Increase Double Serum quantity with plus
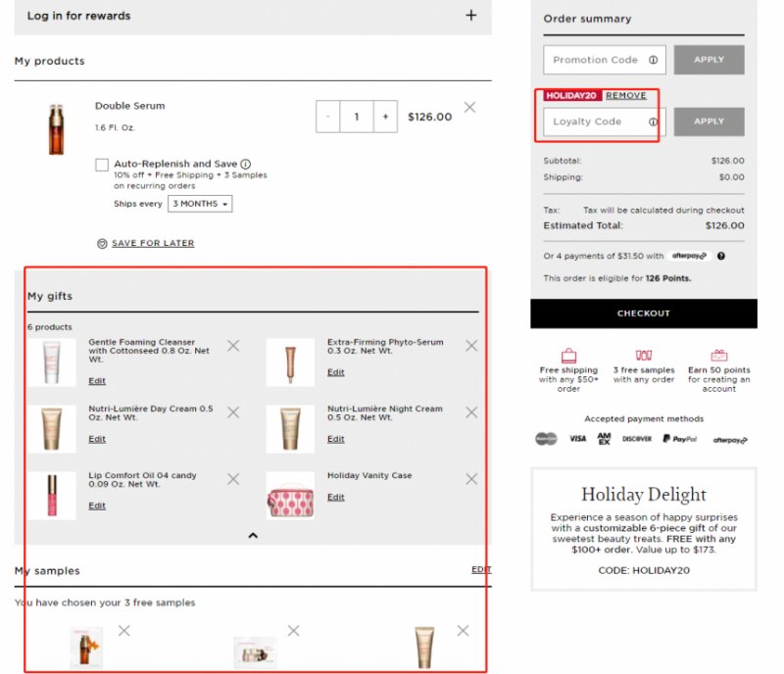 pos(385,117)
